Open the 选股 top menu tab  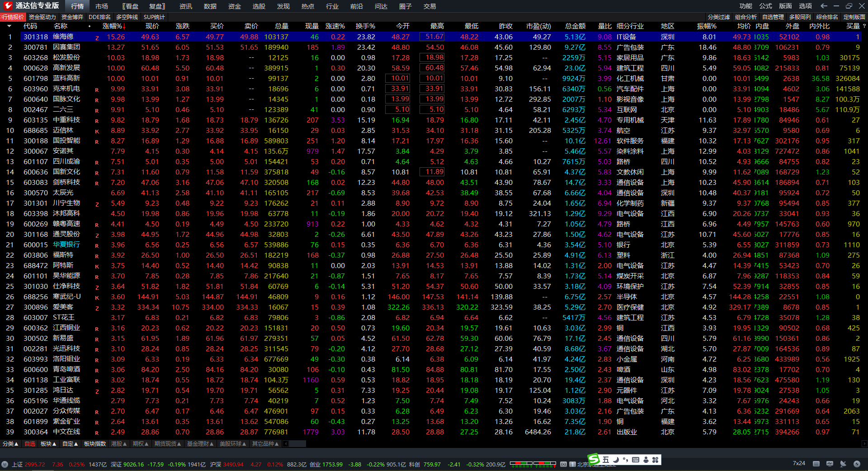click(259, 6)
